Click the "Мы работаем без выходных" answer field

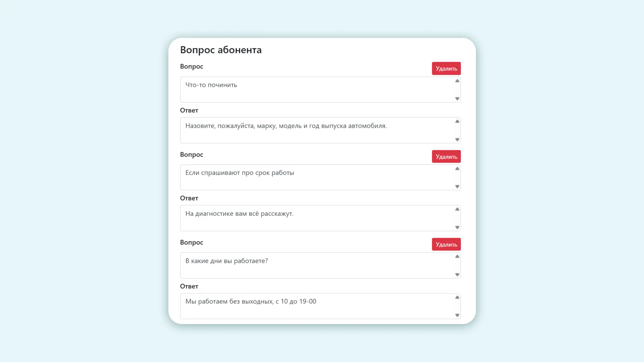tap(317, 306)
